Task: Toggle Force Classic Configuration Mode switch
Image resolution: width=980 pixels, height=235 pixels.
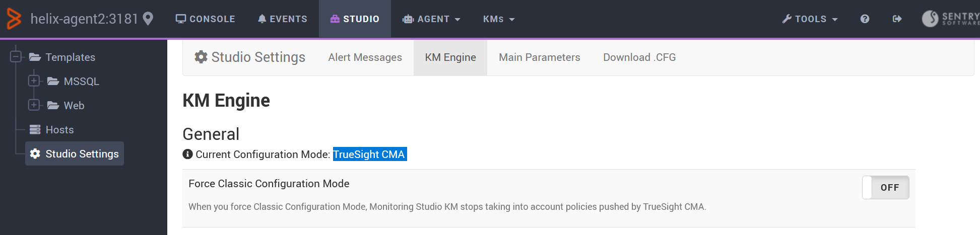Action: tap(885, 187)
